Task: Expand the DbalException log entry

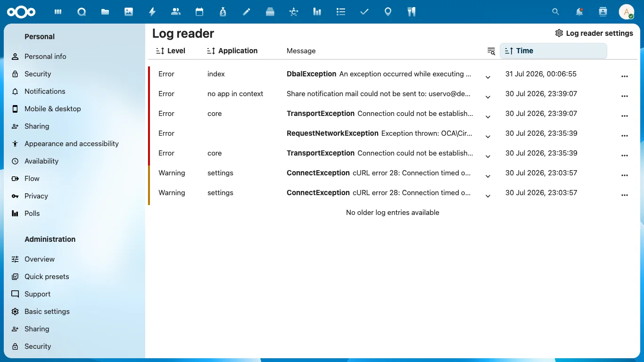Action: pos(488,77)
